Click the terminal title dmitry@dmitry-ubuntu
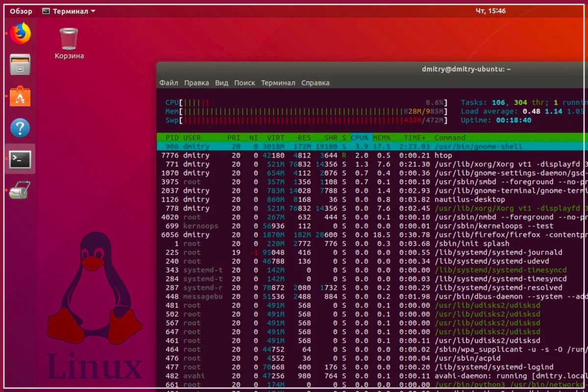This screenshot has width=588, height=392. [466, 69]
